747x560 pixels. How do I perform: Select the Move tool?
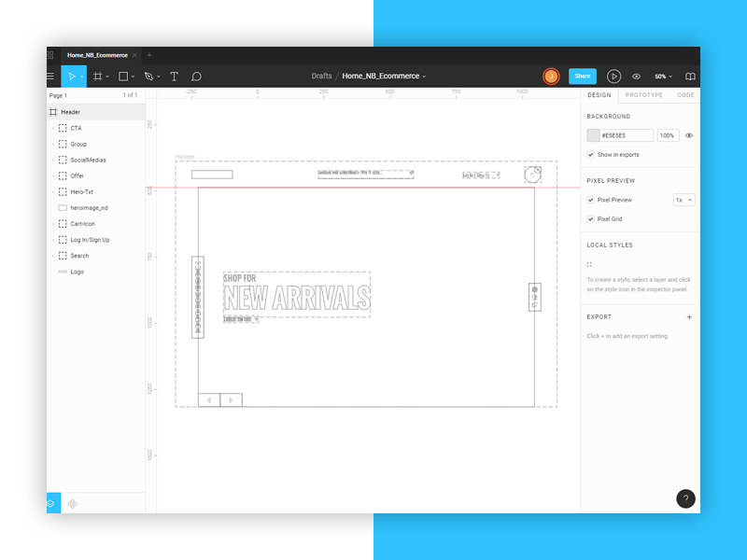(x=73, y=77)
